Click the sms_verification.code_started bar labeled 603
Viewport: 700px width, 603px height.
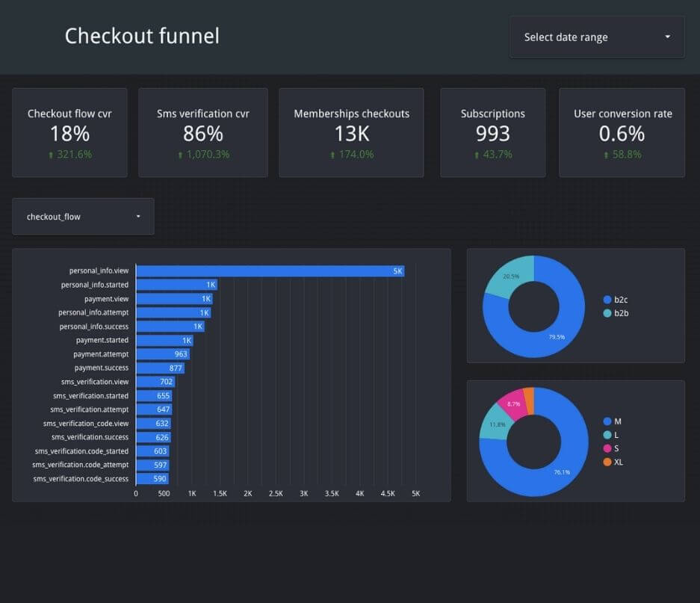pyautogui.click(x=152, y=451)
